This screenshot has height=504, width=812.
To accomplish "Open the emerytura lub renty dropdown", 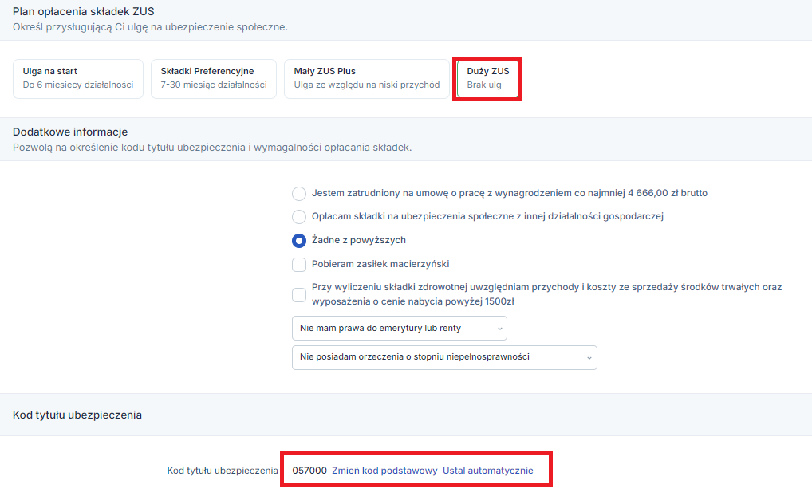I will point(400,329).
